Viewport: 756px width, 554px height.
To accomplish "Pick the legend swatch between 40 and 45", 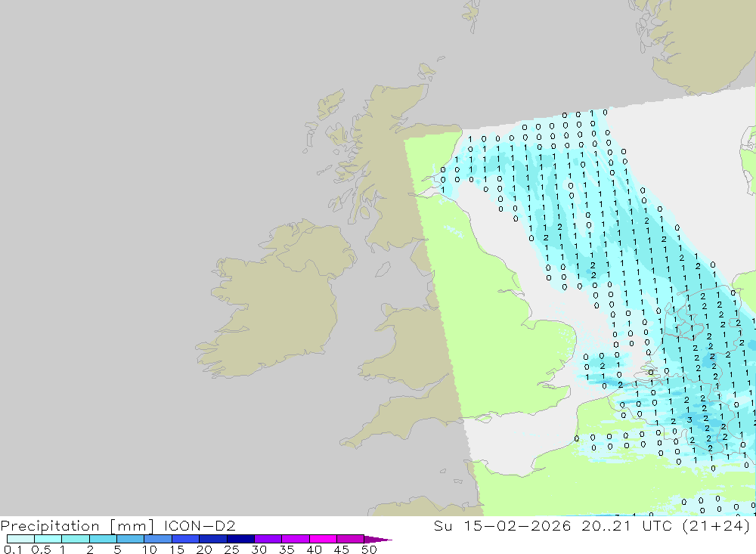I will [x=323, y=539].
